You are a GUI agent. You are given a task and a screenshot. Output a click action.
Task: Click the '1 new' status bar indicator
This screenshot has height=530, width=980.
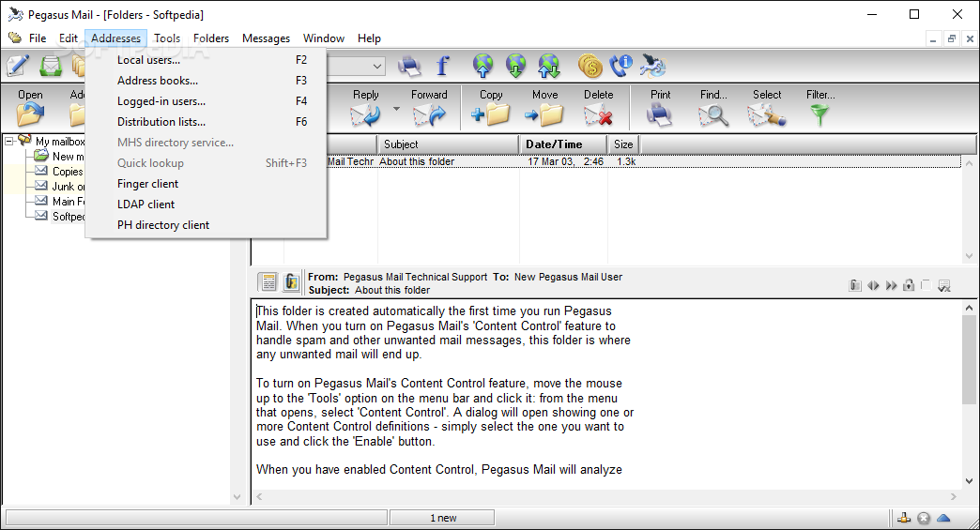pos(442,518)
